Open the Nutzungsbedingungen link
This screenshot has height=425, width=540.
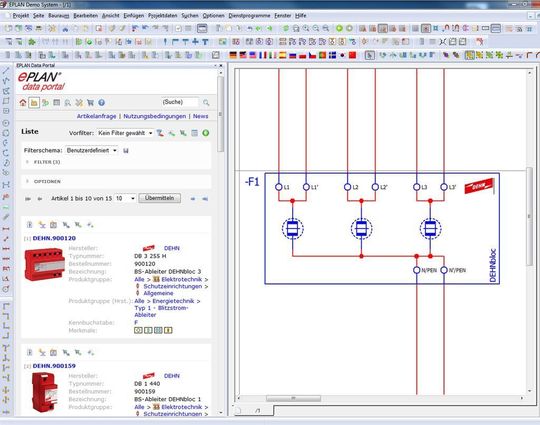tap(155, 116)
